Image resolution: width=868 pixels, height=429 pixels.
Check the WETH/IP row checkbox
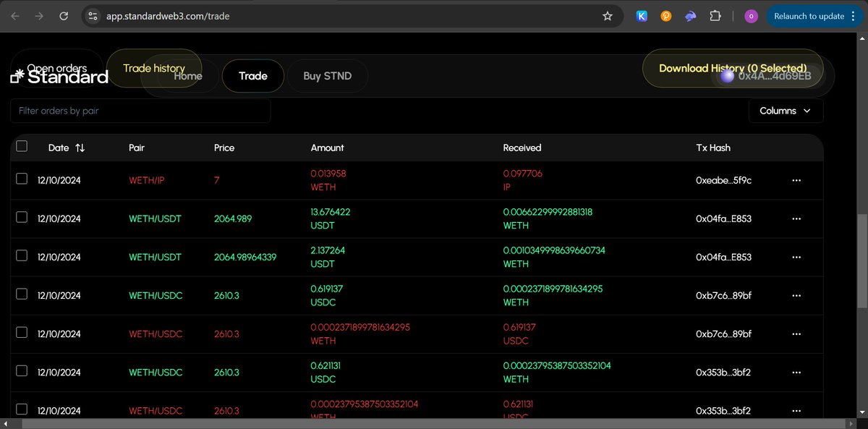click(22, 179)
